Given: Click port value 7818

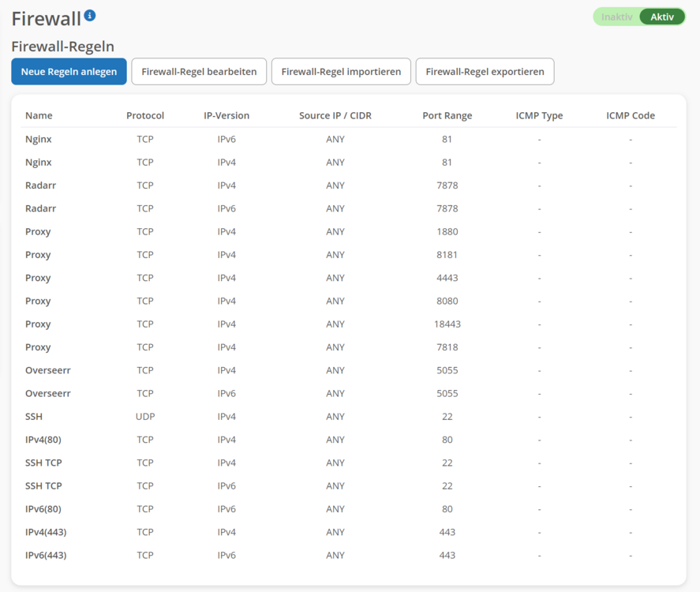Looking at the screenshot, I should [x=447, y=347].
